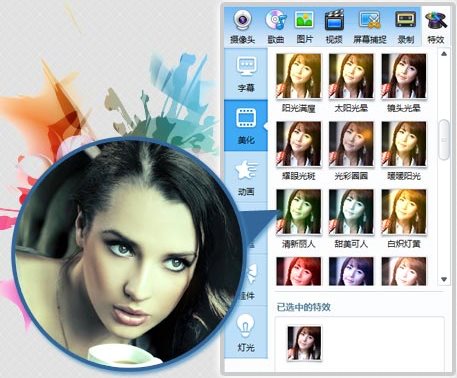Open the 灯光 lighting sidebar section
457x378 pixels.
246,333
